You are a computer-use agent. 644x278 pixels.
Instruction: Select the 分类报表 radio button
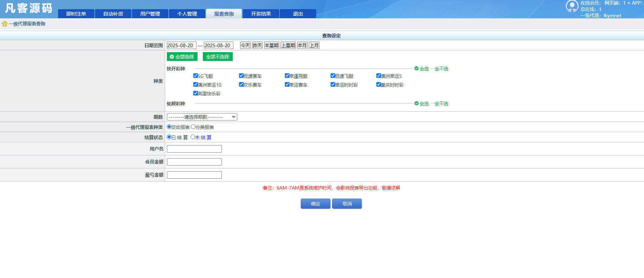point(193,127)
